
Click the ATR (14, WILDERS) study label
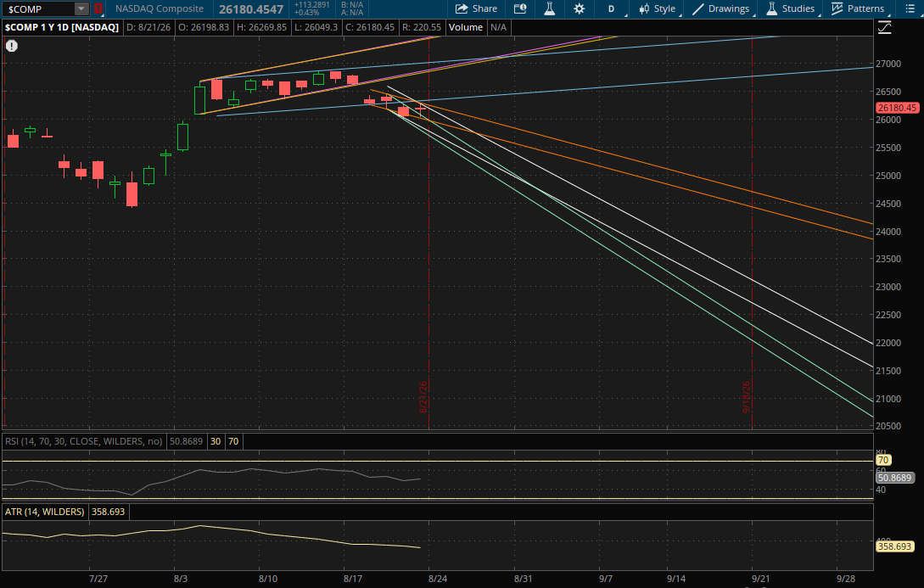point(45,512)
